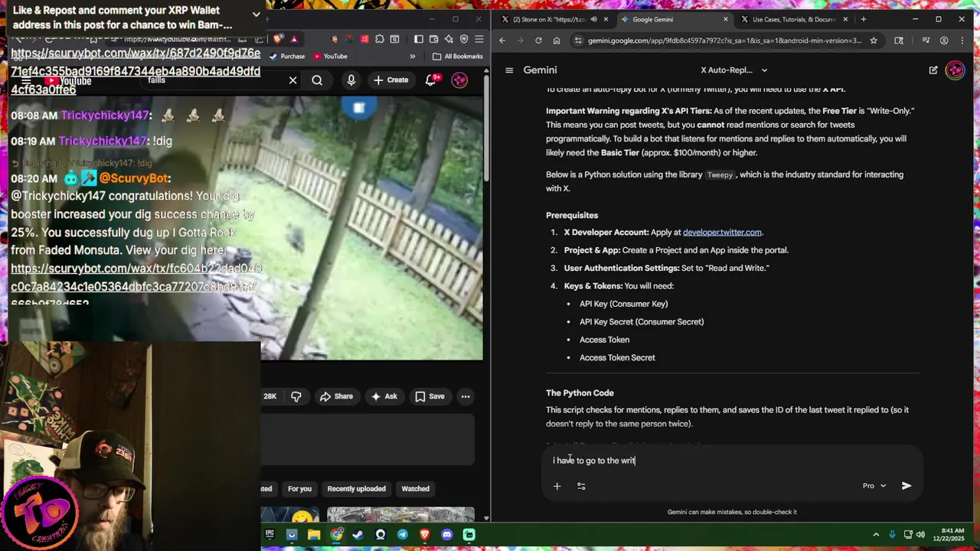Send the Gemini prompt with arrow icon
The image size is (980, 551).
pos(906,485)
